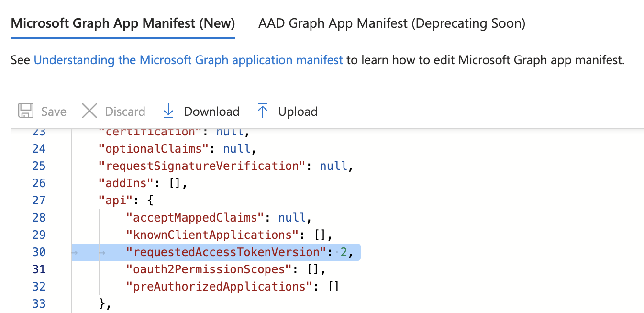
Task: Click the value 2 on line 30
Action: [x=344, y=252]
